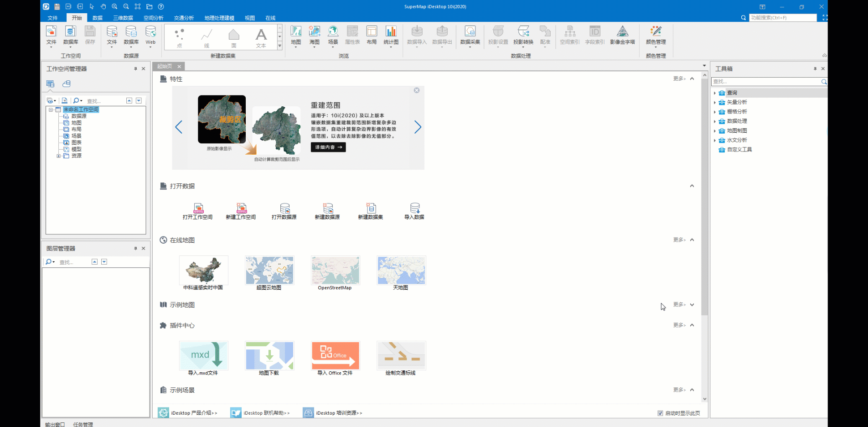Select the 文本 text dataset type
The width and height of the screenshot is (868, 427).
tap(261, 38)
